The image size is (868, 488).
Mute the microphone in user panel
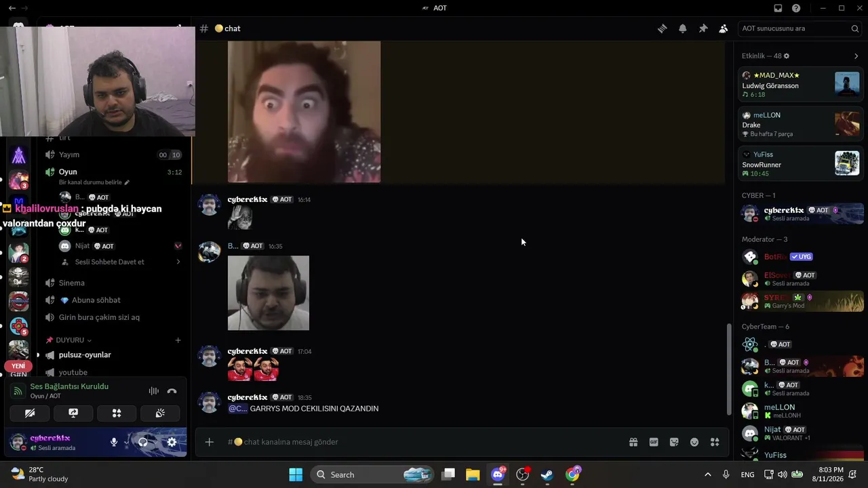(114, 442)
